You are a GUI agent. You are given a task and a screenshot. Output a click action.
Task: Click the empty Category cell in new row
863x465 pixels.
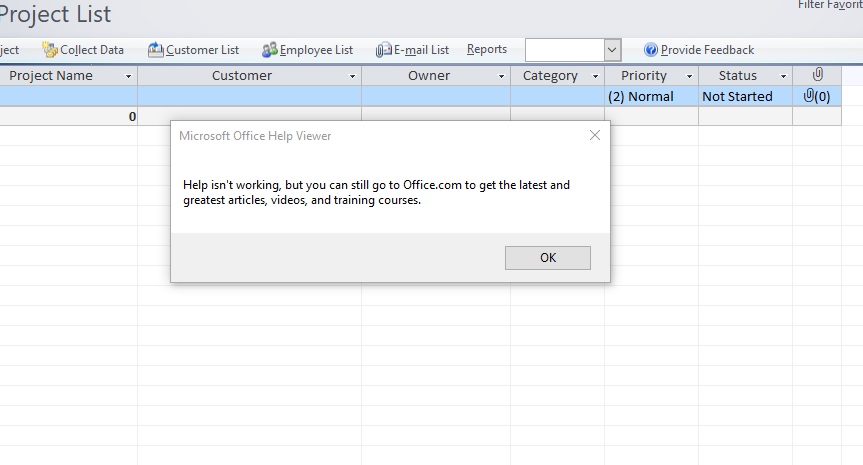[558, 96]
